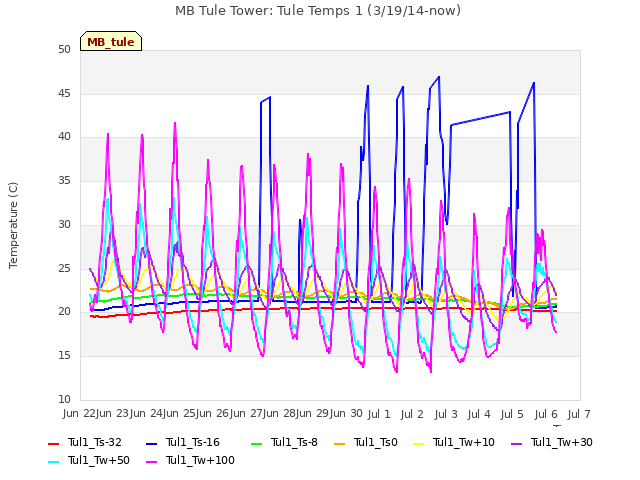Screen dimensions: 640x480
Task: Click the Jun 25 x-axis tick label
Action: [180, 414]
